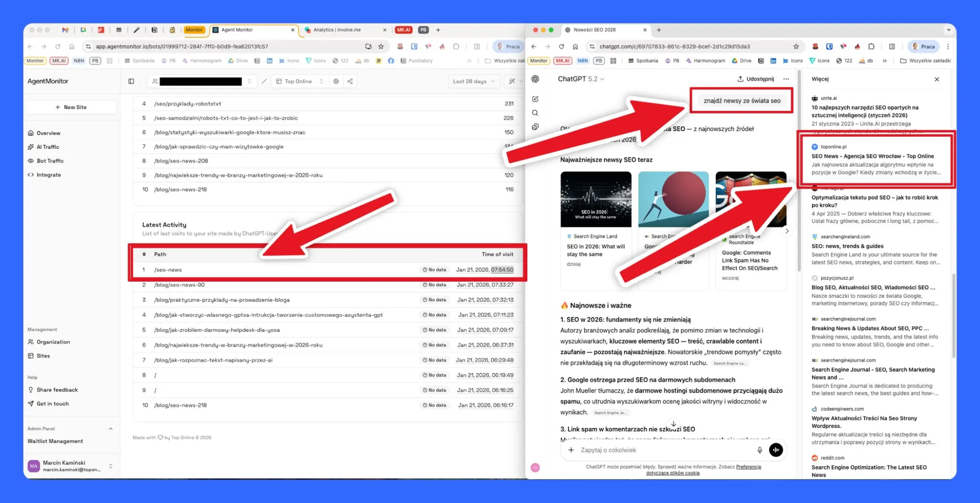Screen dimensions: 980x503
Task: Click the share icon in AgentMonitor toolbar
Action: click(350, 81)
